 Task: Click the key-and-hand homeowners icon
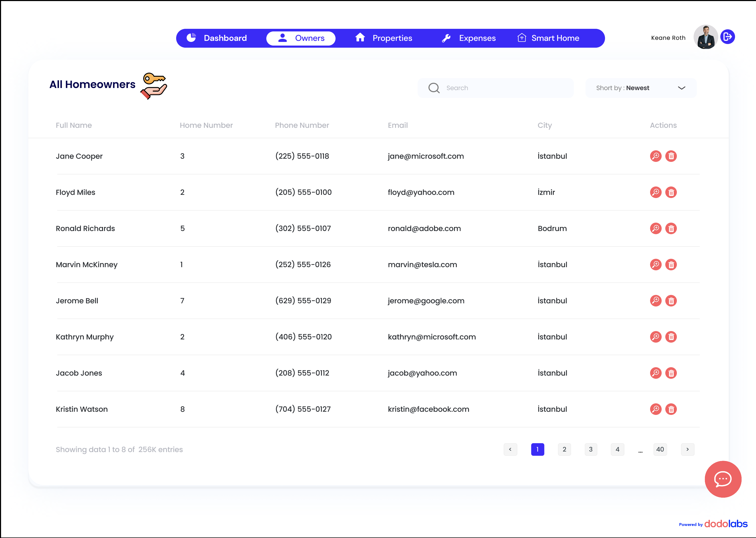(x=154, y=86)
